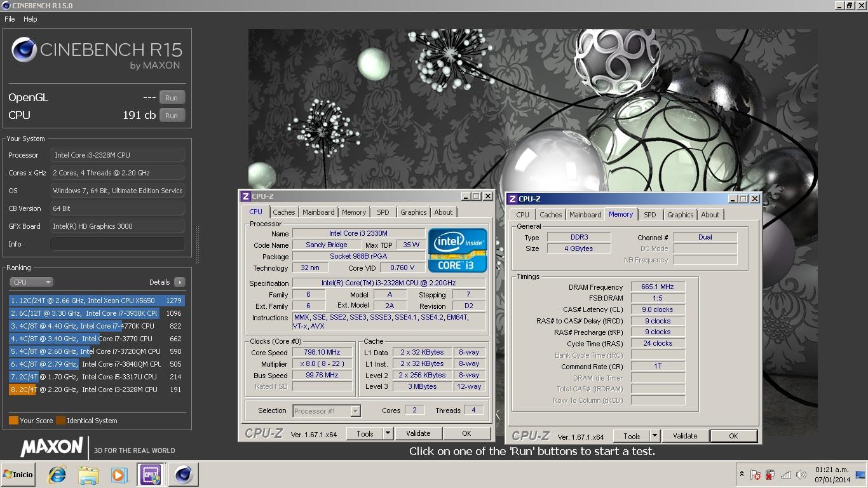The height and width of the screenshot is (488, 868).
Task: Click CPU-Z title icon in left window
Action: (x=246, y=196)
